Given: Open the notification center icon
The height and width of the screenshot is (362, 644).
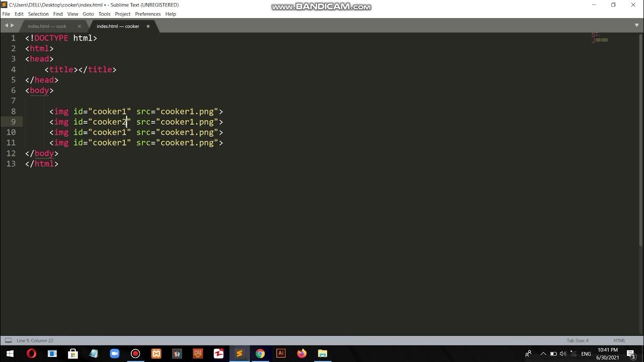Looking at the screenshot, I should point(631,354).
